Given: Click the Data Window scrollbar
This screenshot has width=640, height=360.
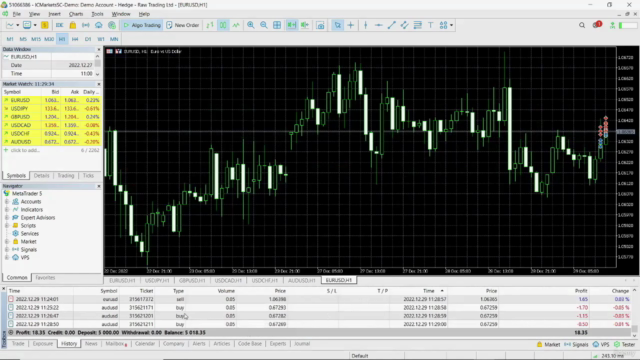Looking at the screenshot, I should pyautogui.click(x=98, y=65).
